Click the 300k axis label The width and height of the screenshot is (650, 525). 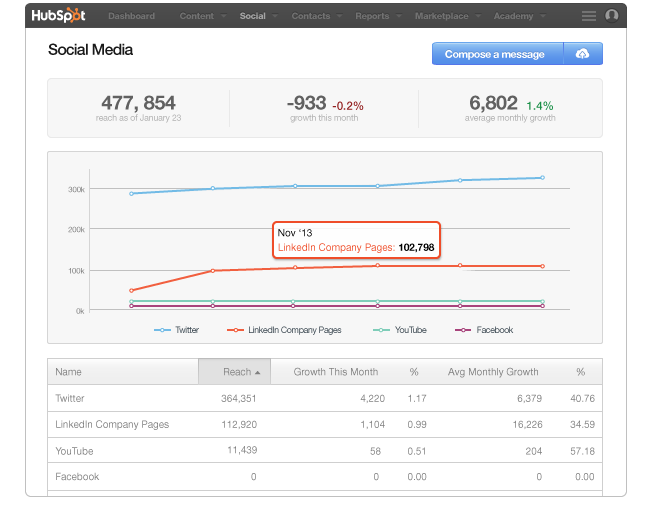76,190
